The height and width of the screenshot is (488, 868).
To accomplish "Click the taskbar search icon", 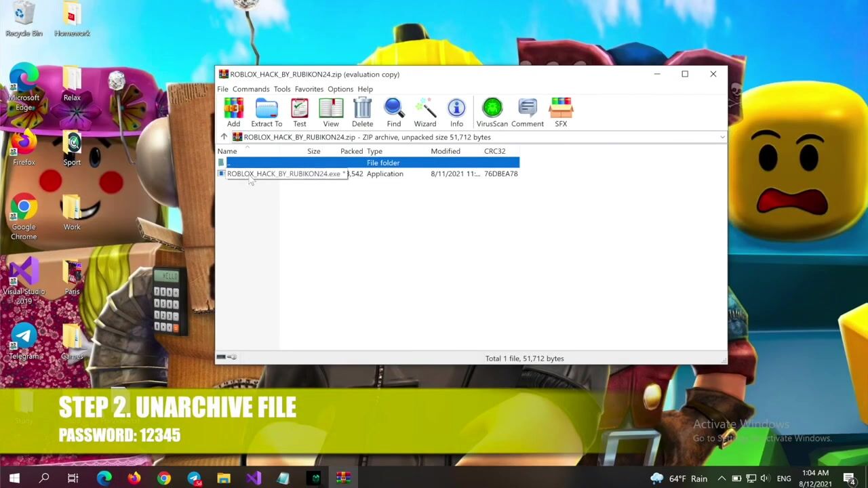I will tap(44, 479).
